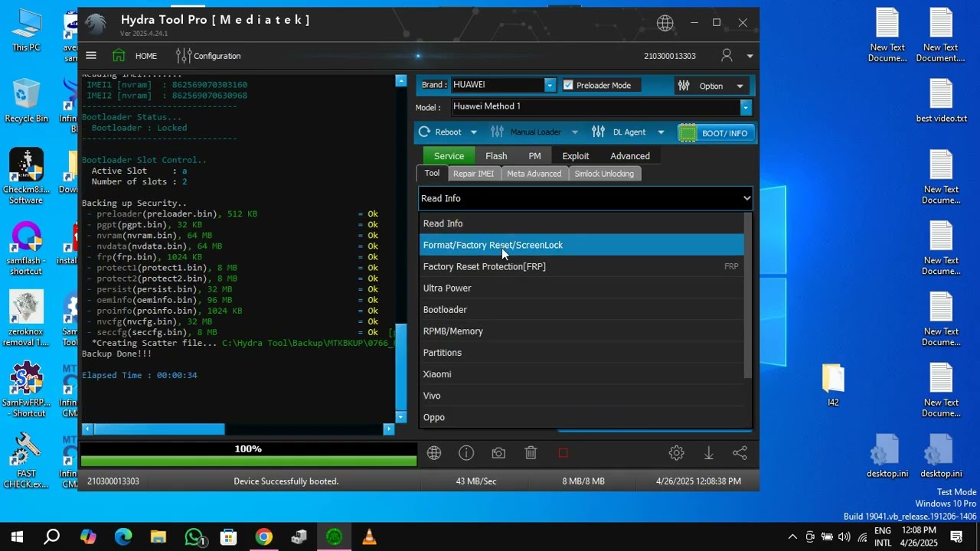Open the Configuration settings
The width and height of the screenshot is (980, 551).
pyautogui.click(x=208, y=56)
